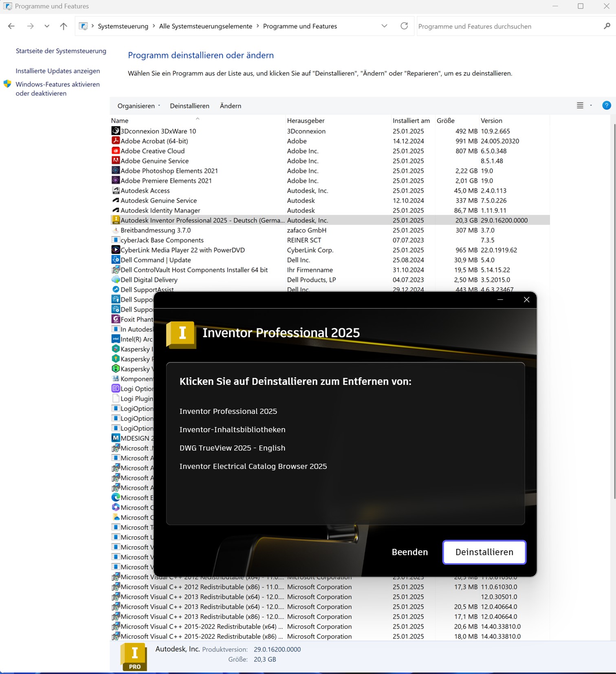Click the Autodesk Access icon
The image size is (616, 674).
pos(116,190)
